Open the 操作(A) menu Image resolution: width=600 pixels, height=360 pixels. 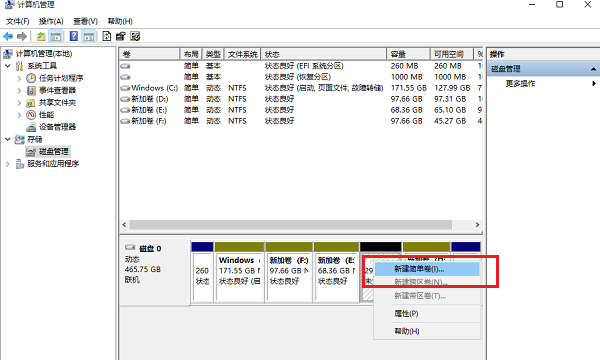51,21
